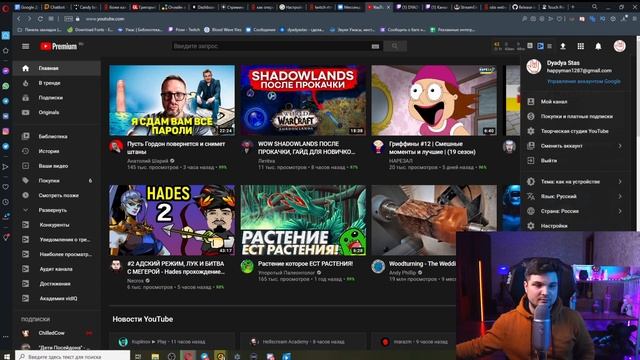Viewport: 640px width, 360px height.
Task: Click the Пусть Гордон повернется video title
Action: pyautogui.click(x=176, y=148)
